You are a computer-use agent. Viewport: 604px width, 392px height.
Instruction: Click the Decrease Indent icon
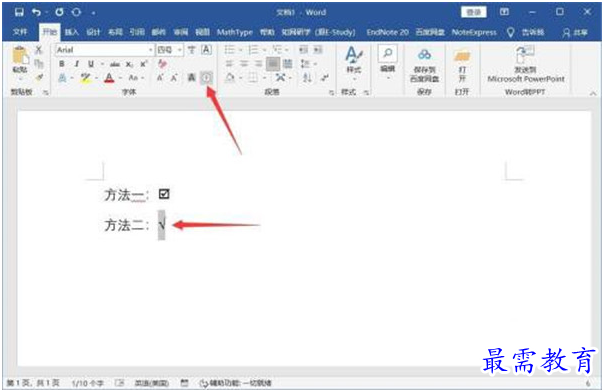(x=304, y=50)
